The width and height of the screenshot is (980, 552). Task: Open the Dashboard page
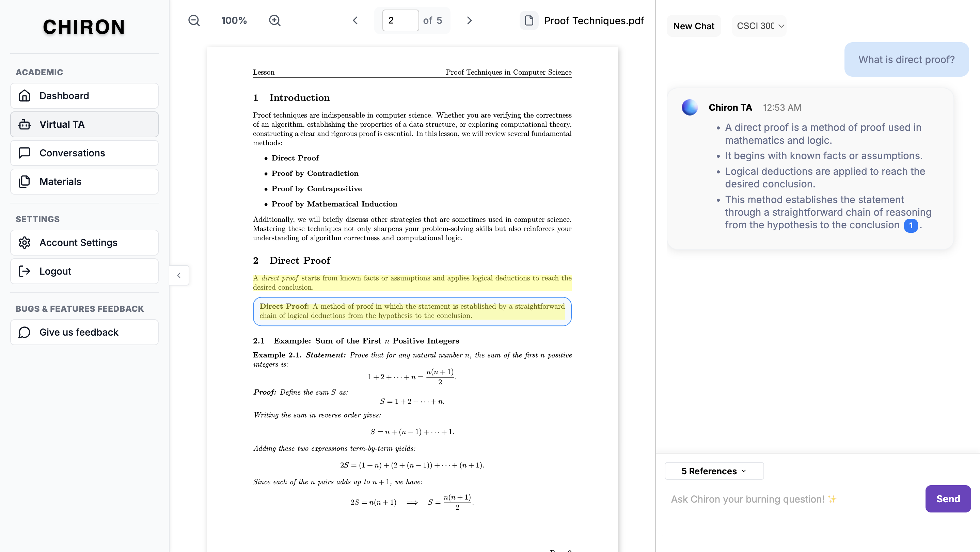(84, 96)
